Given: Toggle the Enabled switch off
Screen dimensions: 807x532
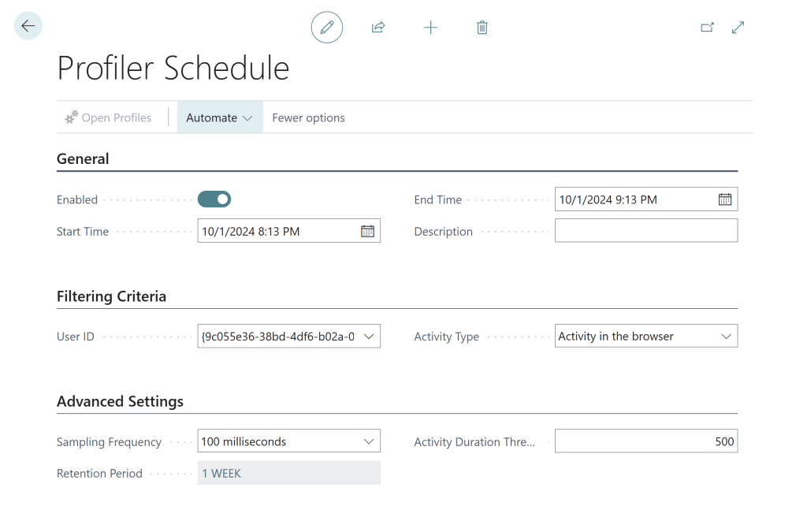Looking at the screenshot, I should tap(214, 199).
